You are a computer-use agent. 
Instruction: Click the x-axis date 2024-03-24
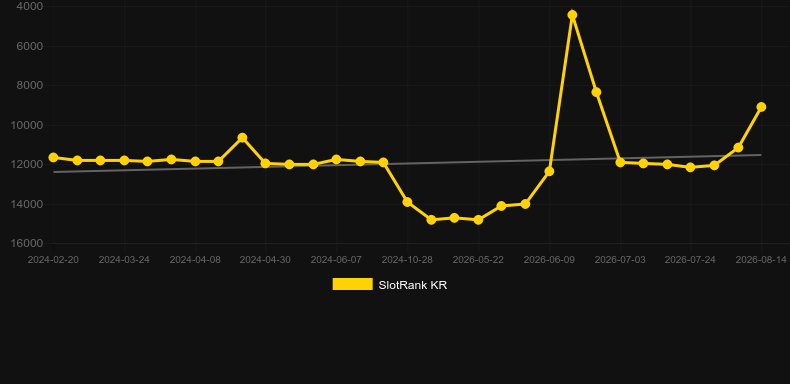124,260
